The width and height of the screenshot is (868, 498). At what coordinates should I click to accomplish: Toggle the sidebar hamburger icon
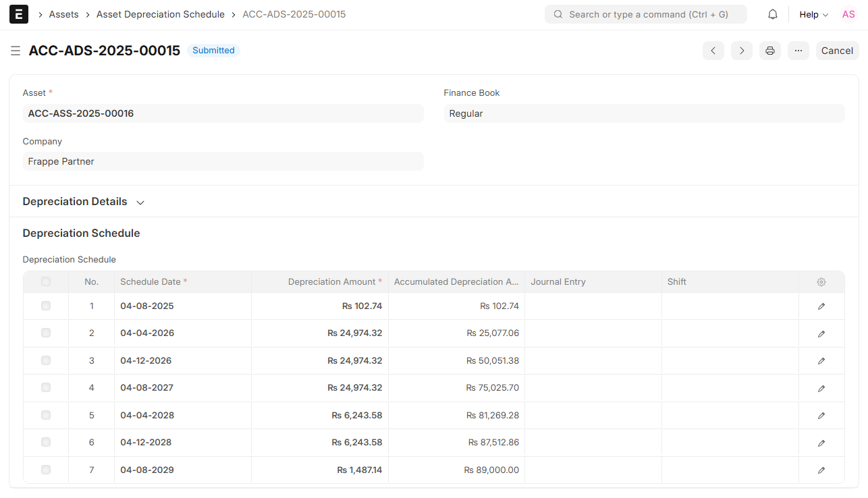coord(16,51)
